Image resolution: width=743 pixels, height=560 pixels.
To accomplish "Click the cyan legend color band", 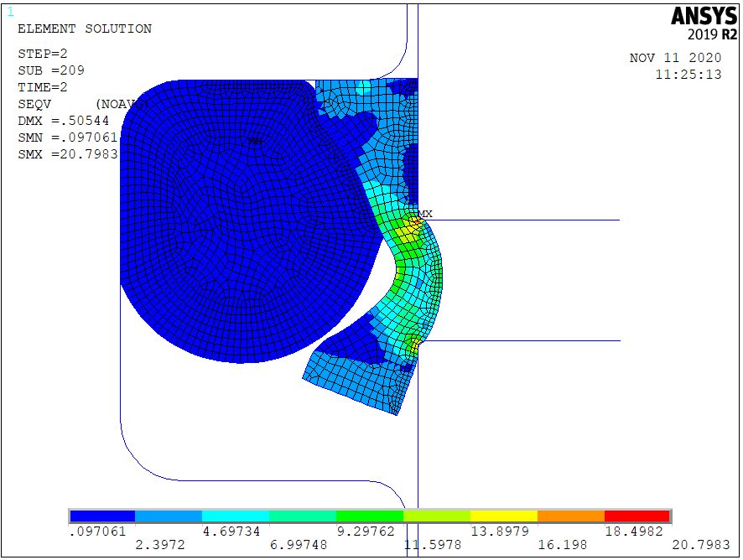I will tap(236, 516).
